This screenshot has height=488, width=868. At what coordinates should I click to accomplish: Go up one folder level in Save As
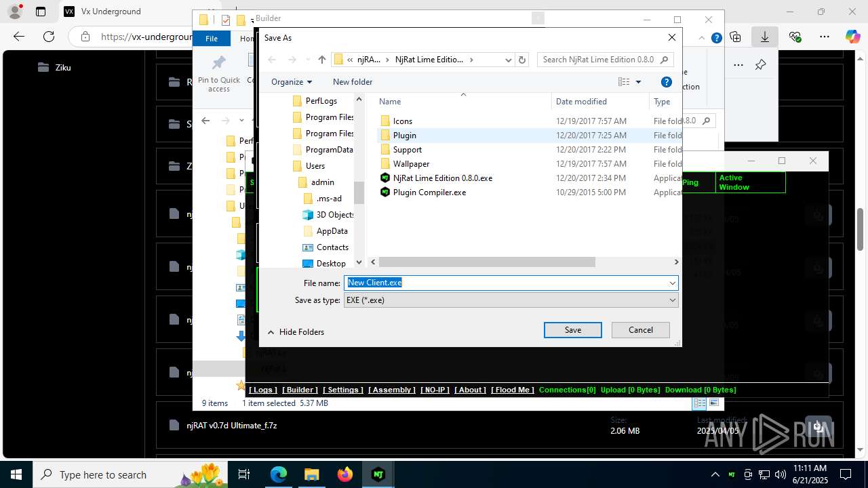pos(322,60)
